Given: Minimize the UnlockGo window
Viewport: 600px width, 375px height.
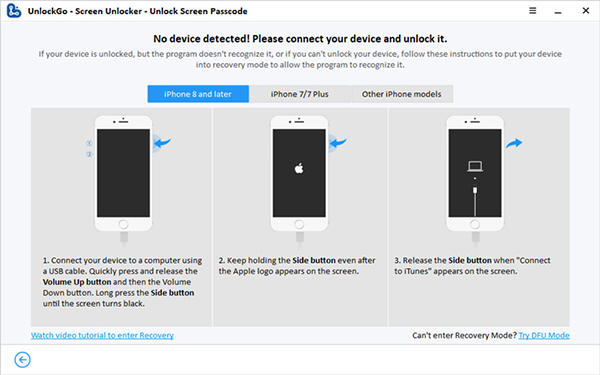Looking at the screenshot, I should 558,12.
